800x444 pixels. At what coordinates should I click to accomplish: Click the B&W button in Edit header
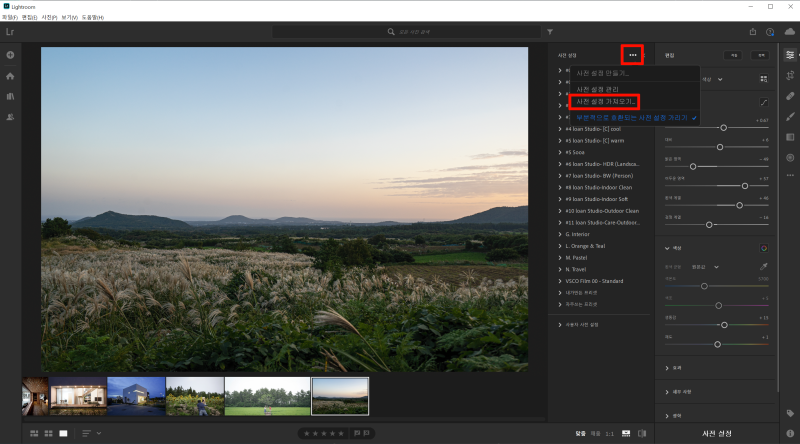pos(760,55)
